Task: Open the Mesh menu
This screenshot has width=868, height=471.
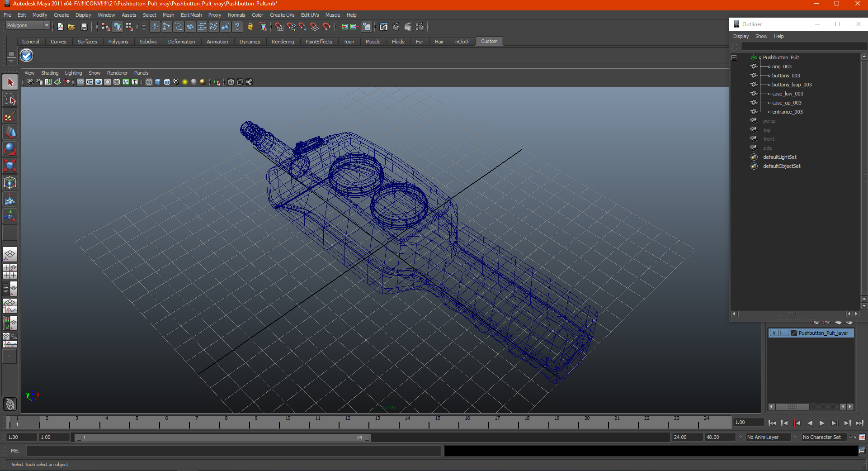Action: 168,15
